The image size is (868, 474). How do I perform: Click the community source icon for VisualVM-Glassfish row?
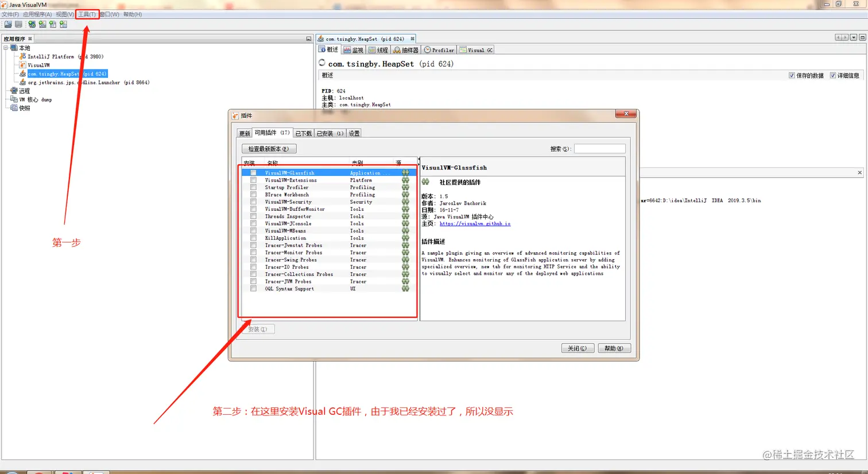coord(405,172)
